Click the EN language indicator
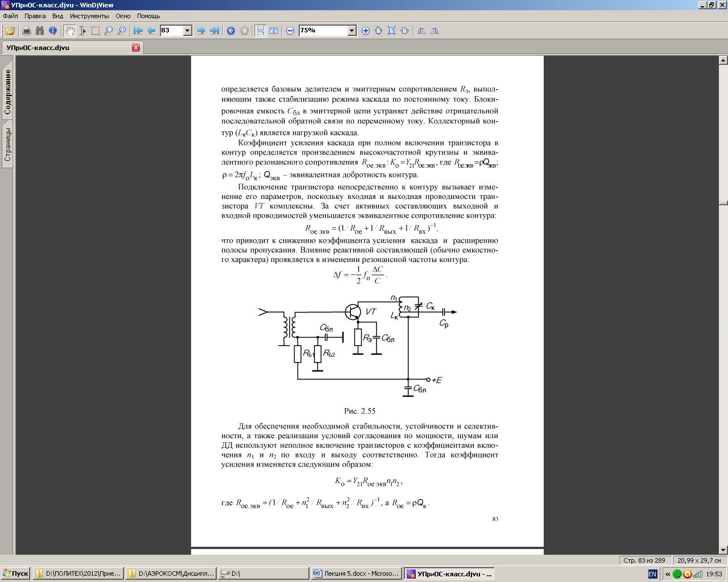Image resolution: width=728 pixels, height=582 pixels. coord(652,574)
